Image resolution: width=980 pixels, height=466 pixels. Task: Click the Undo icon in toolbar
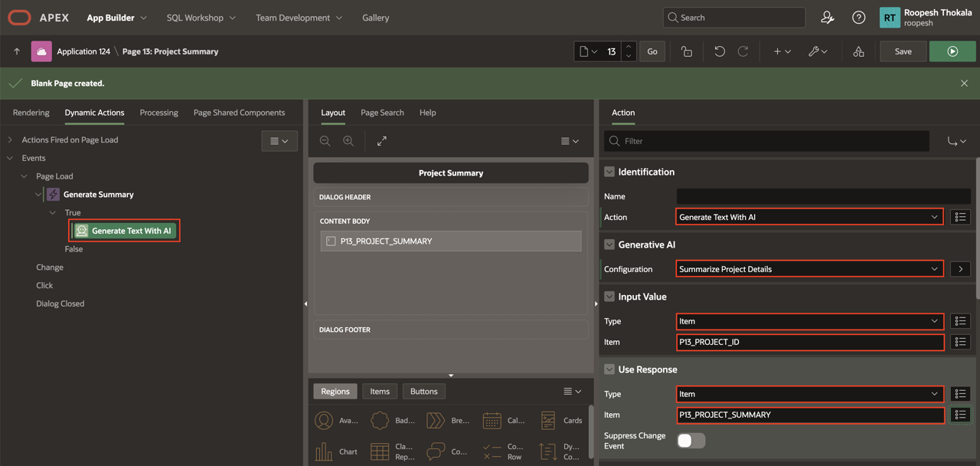coord(719,51)
